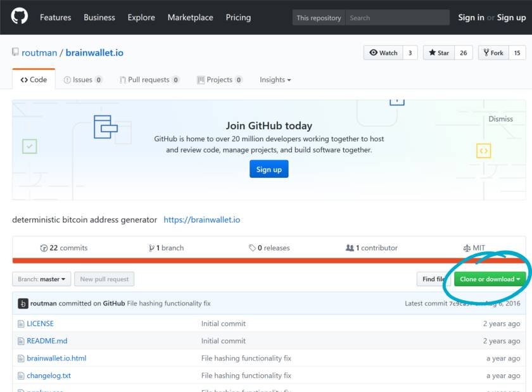Open Initial commit message on README.md row
The width and height of the screenshot is (532, 392).
tap(223, 341)
